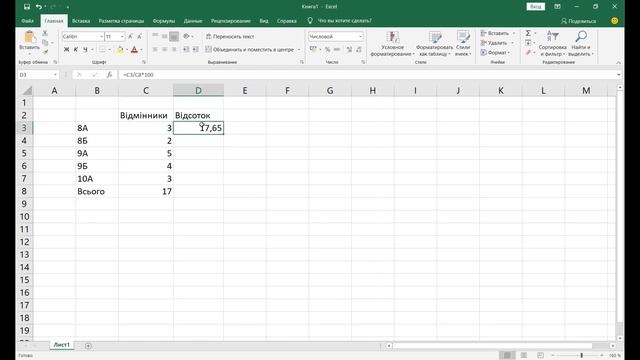Image resolution: width=640 pixels, height=360 pixels.
Task: Click Вставить cells button in Ячейки group
Action: 498,33
